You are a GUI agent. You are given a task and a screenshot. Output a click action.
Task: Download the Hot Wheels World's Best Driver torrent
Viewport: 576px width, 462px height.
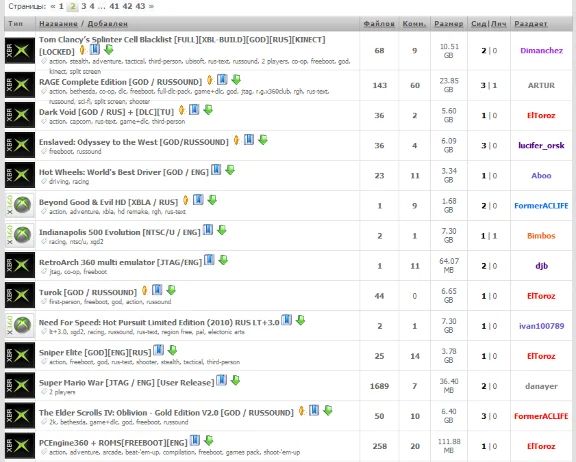(230, 170)
